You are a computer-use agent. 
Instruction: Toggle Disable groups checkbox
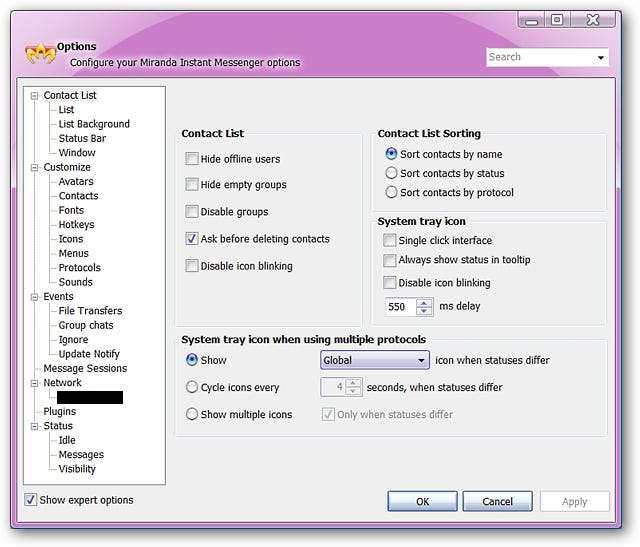click(192, 211)
